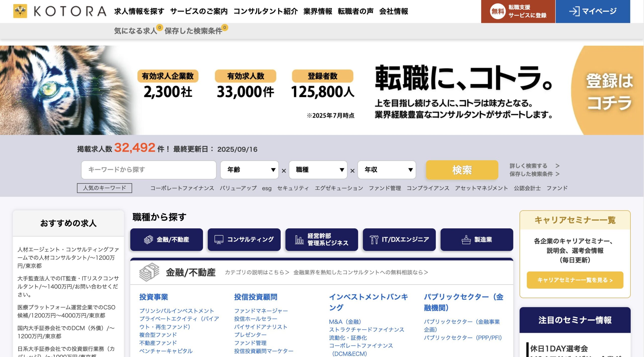The height and width of the screenshot is (357, 644).
Task: Open 求人情報を探す menu item
Action: click(139, 11)
